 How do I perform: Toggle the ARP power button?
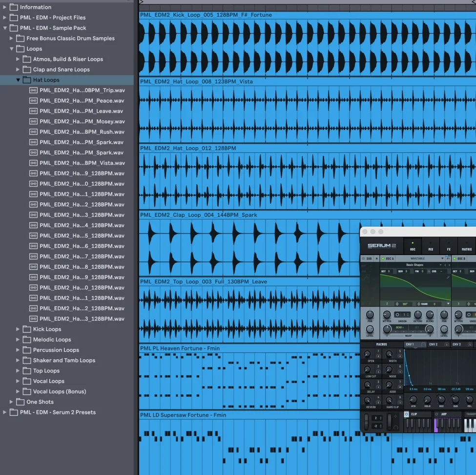pyautogui.click(x=437, y=414)
